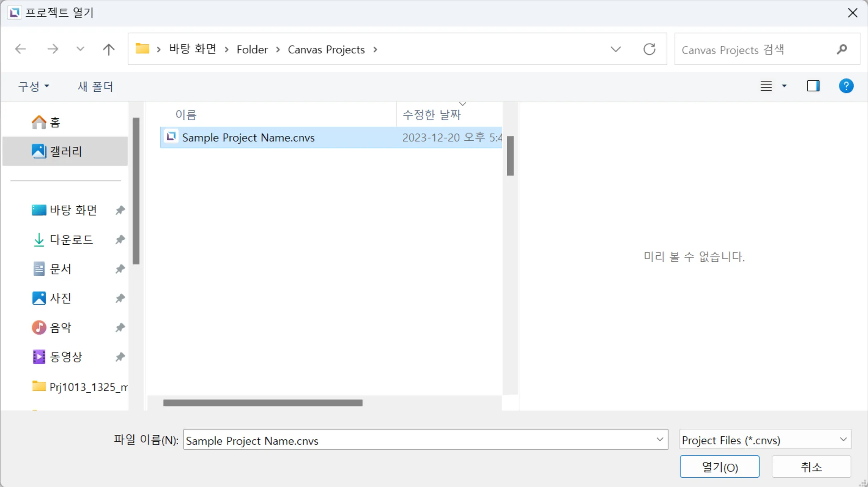Open the help question mark icon
This screenshot has height=487, width=868.
pyautogui.click(x=846, y=86)
